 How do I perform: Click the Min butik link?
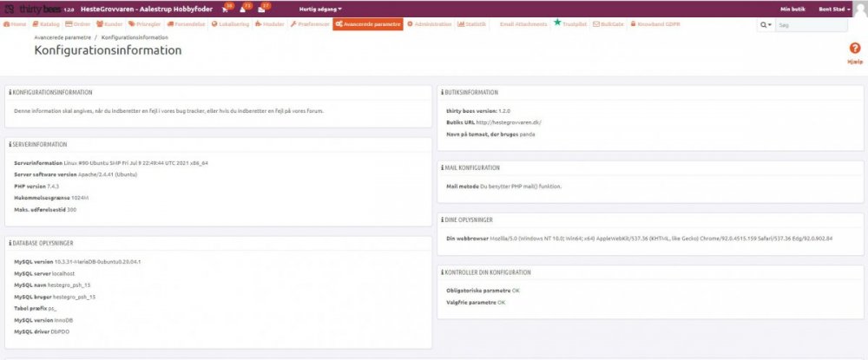(x=792, y=9)
